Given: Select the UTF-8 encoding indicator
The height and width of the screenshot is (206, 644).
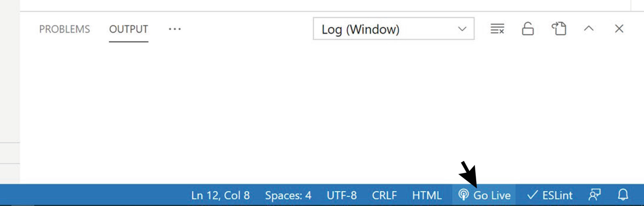Looking at the screenshot, I should click(342, 195).
